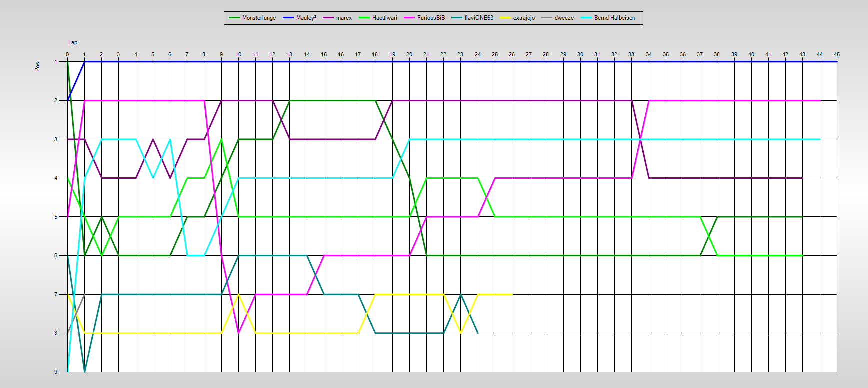Image resolution: width=868 pixels, height=388 pixels.
Task: Click the lap 33 axis label
Action: (631, 54)
